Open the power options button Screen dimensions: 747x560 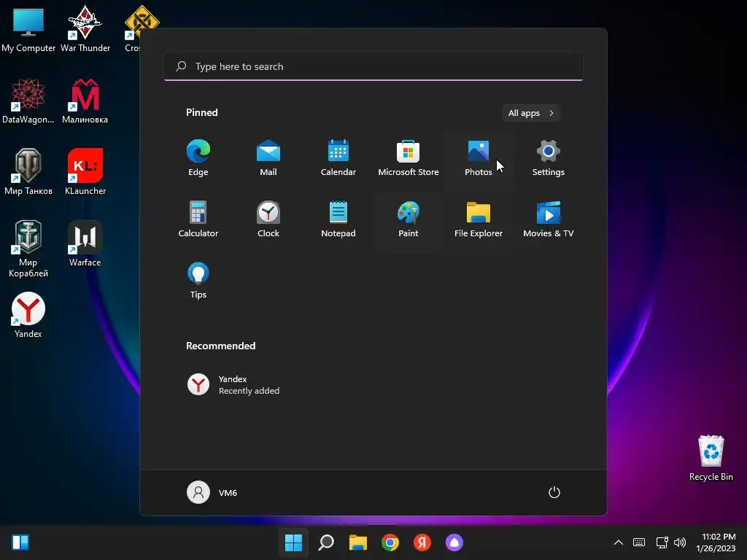554,492
